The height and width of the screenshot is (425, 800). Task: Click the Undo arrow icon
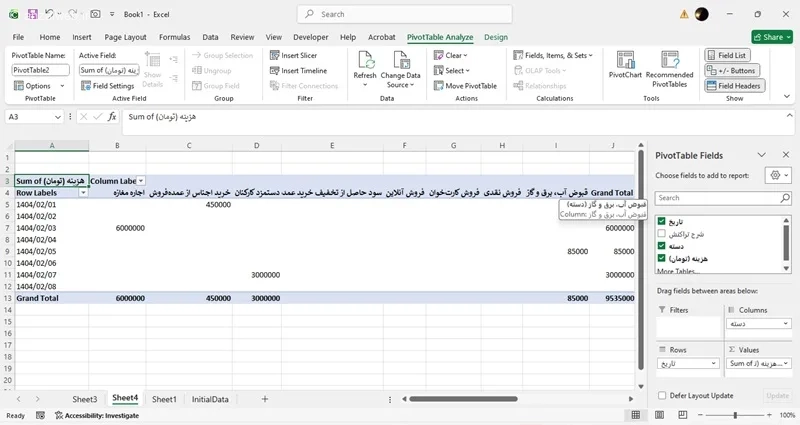pos(49,14)
